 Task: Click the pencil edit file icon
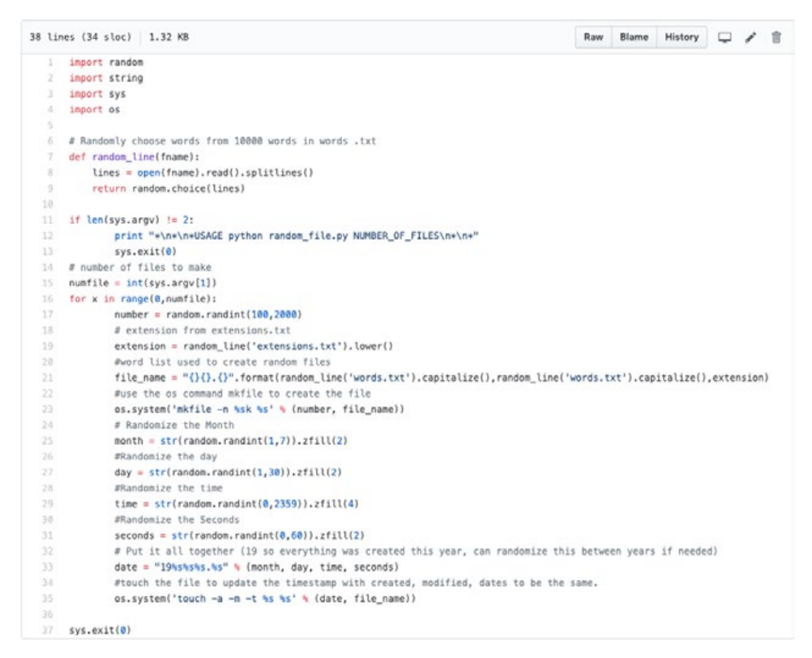(x=750, y=38)
